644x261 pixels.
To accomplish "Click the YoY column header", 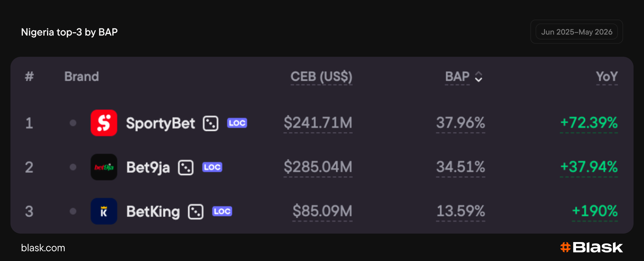I will pos(607,77).
